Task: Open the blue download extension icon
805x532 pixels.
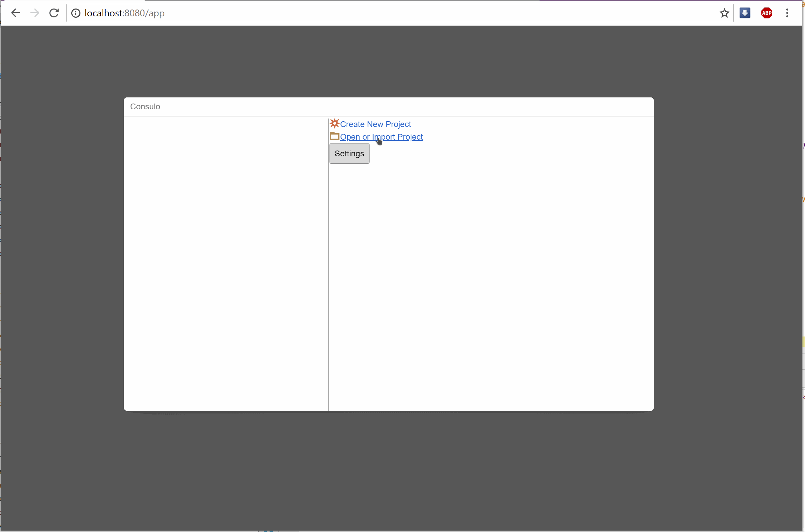Action: (x=745, y=13)
